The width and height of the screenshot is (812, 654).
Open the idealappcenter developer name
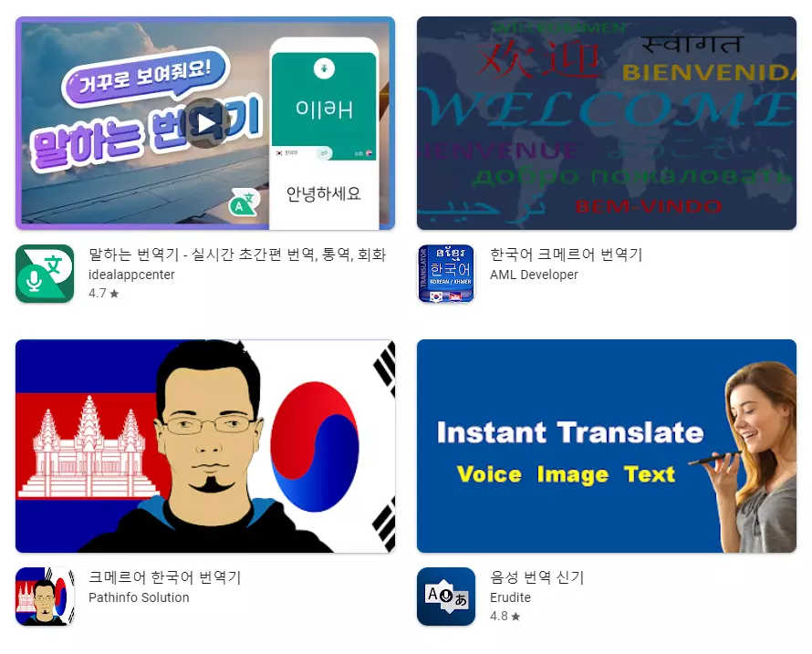point(131,275)
